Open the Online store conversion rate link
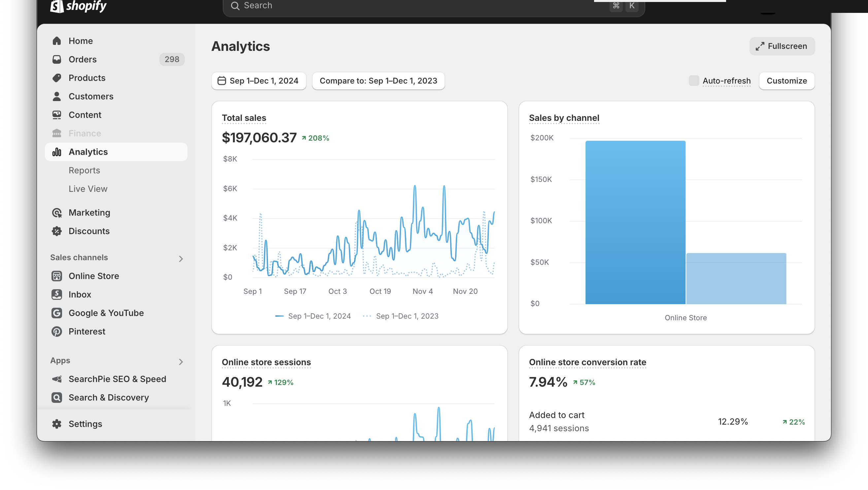The width and height of the screenshot is (868, 490). [588, 362]
